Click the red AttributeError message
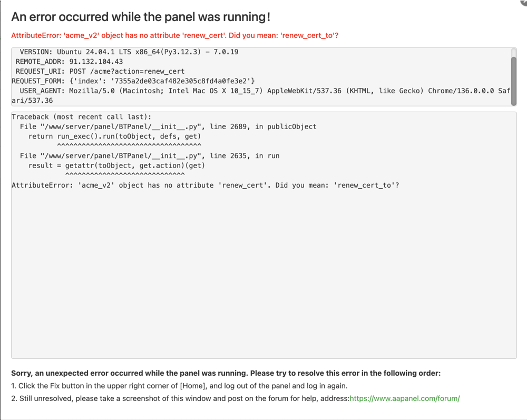Screen dimensions: 527x420 pos(175,36)
